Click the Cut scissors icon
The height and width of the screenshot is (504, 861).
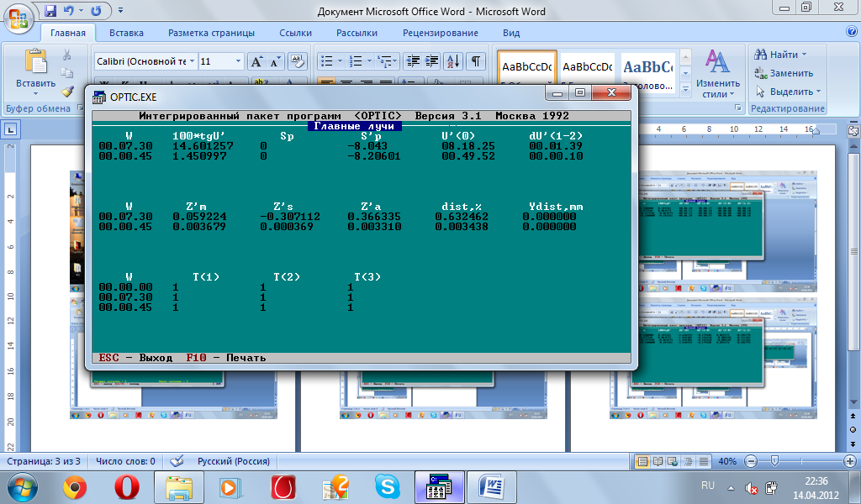(67, 55)
